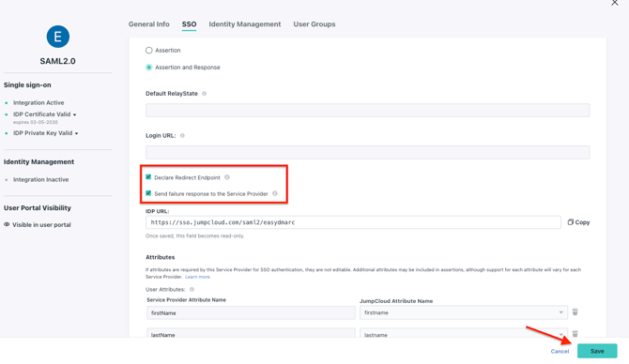Click the eye icon for Visible in user portal
The image size is (629, 364).
pos(7,224)
